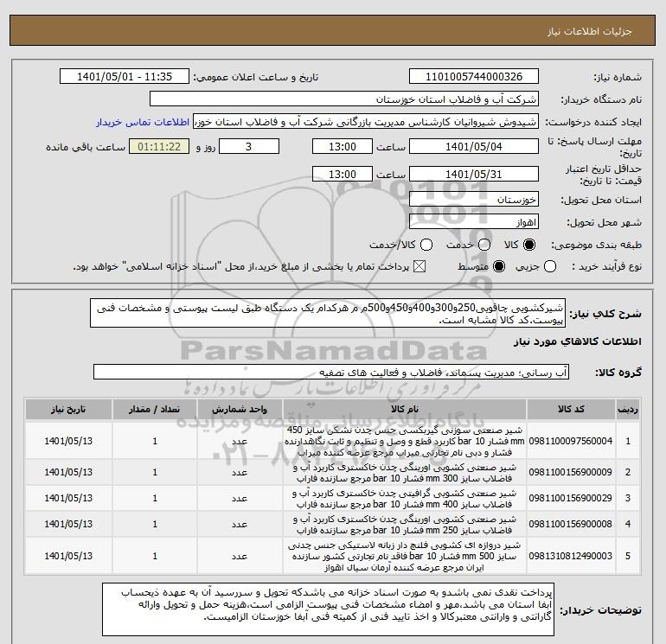Select the جزیی purchase type radio
This screenshot has height=644, width=666.
coord(550,266)
